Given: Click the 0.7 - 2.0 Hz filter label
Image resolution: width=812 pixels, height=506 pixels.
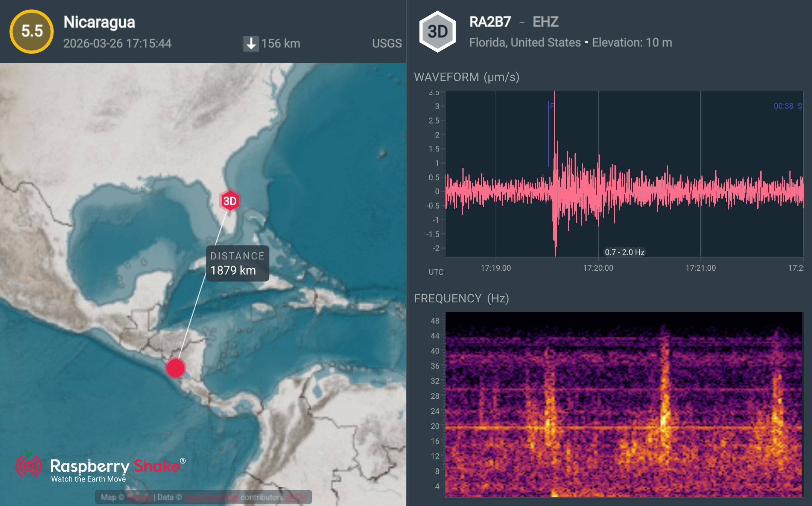Looking at the screenshot, I should point(624,252).
